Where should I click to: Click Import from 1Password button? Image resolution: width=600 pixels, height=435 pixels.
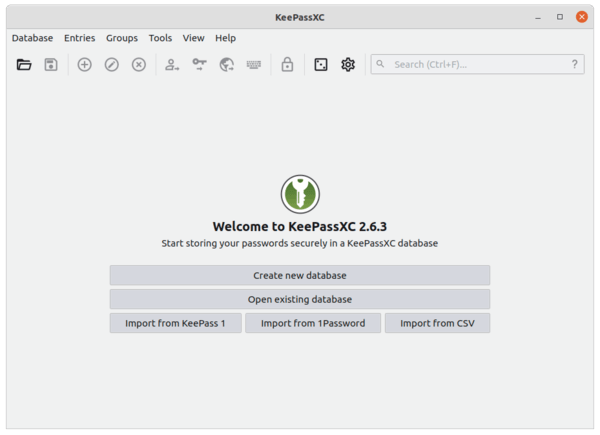[313, 323]
